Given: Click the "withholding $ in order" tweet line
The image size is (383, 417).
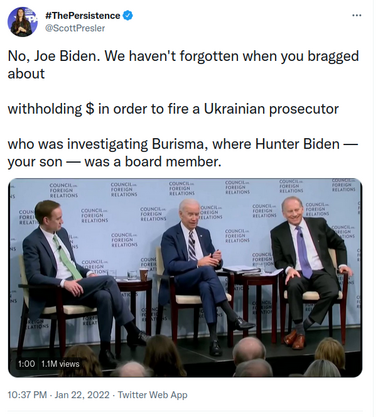Looking at the screenshot, I should tap(173, 109).
